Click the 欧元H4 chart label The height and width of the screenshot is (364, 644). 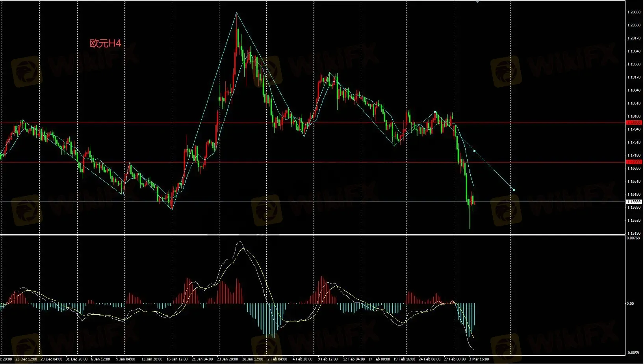[x=105, y=43]
